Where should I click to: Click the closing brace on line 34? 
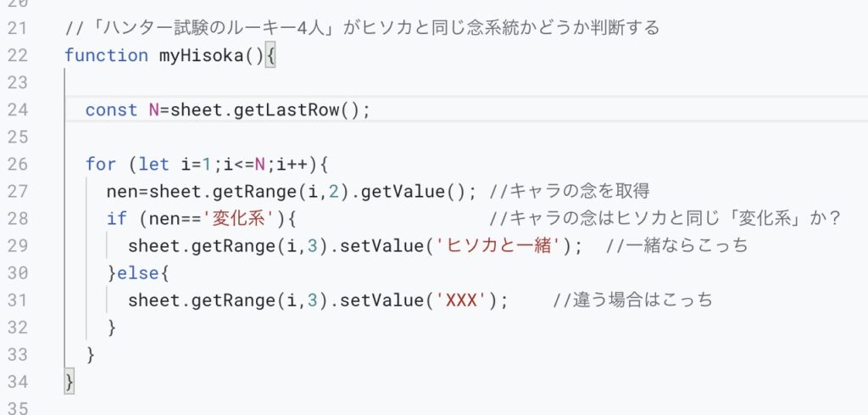tap(70, 382)
